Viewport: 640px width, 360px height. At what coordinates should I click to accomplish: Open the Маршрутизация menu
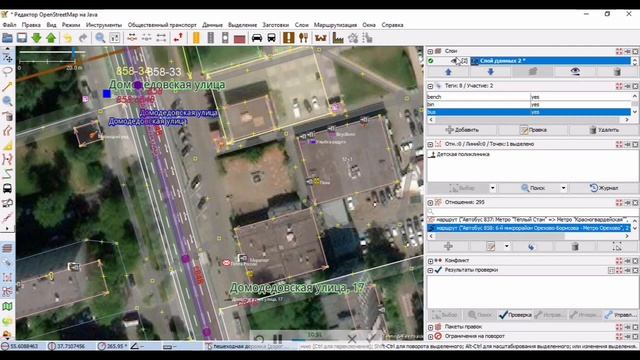coord(335,25)
